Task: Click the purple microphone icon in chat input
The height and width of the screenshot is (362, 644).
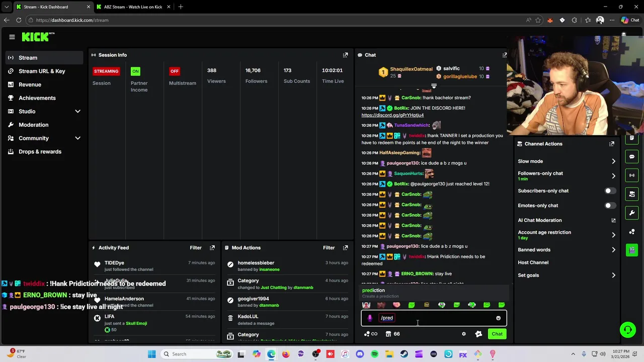Action: [x=370, y=318]
